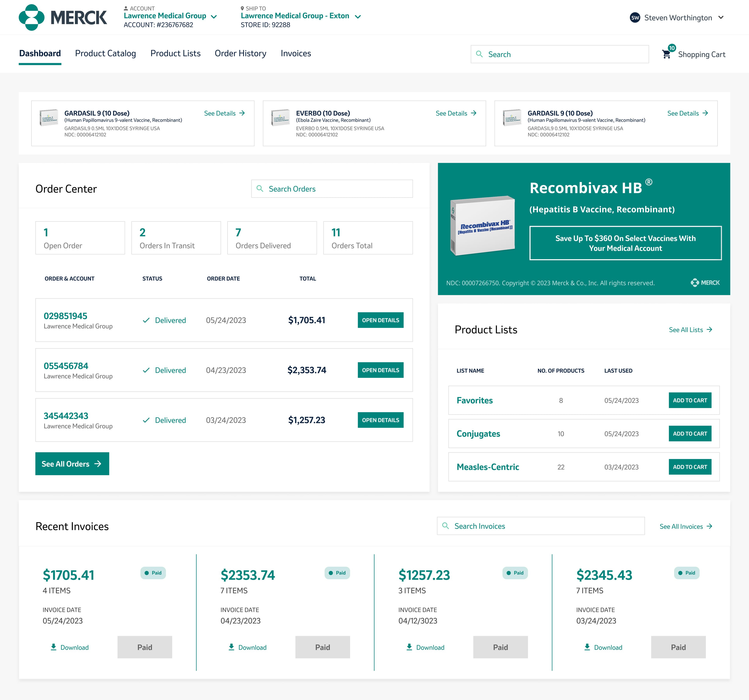Image resolution: width=749 pixels, height=700 pixels.
Task: Click the Shopping Cart label
Action: click(x=702, y=54)
